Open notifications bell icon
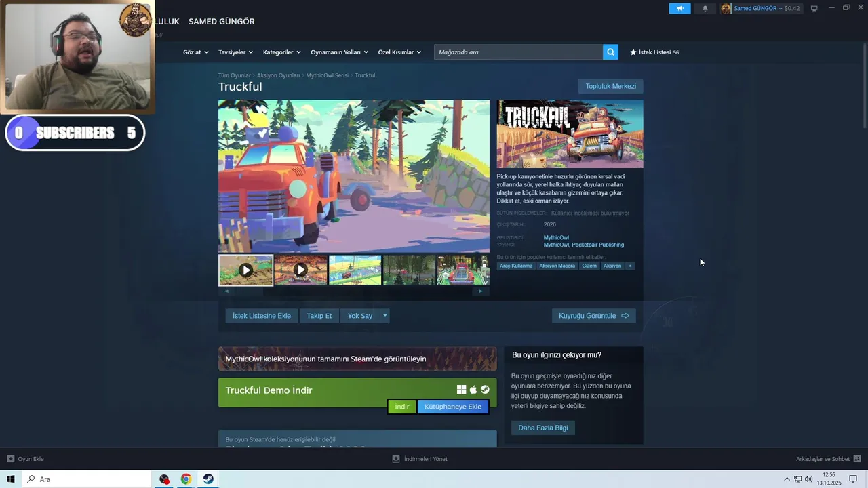 click(705, 9)
